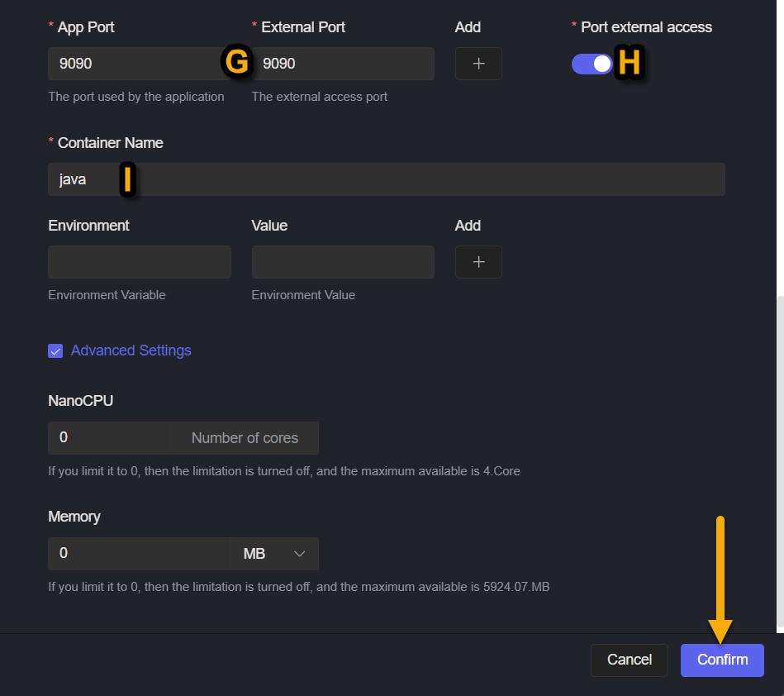This screenshot has width=784, height=696.
Task: Add an environment variable with plus button
Action: [x=478, y=262]
